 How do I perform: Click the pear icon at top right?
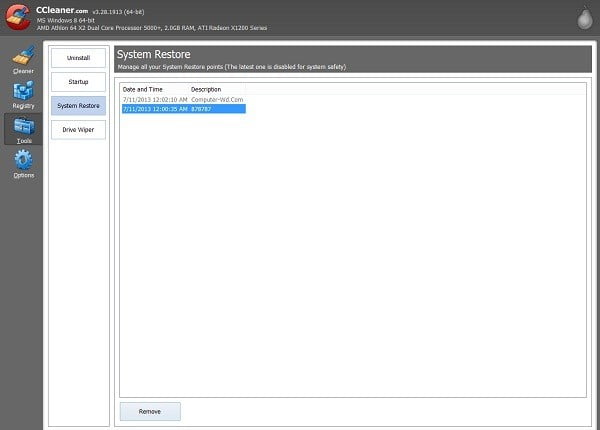click(x=585, y=18)
